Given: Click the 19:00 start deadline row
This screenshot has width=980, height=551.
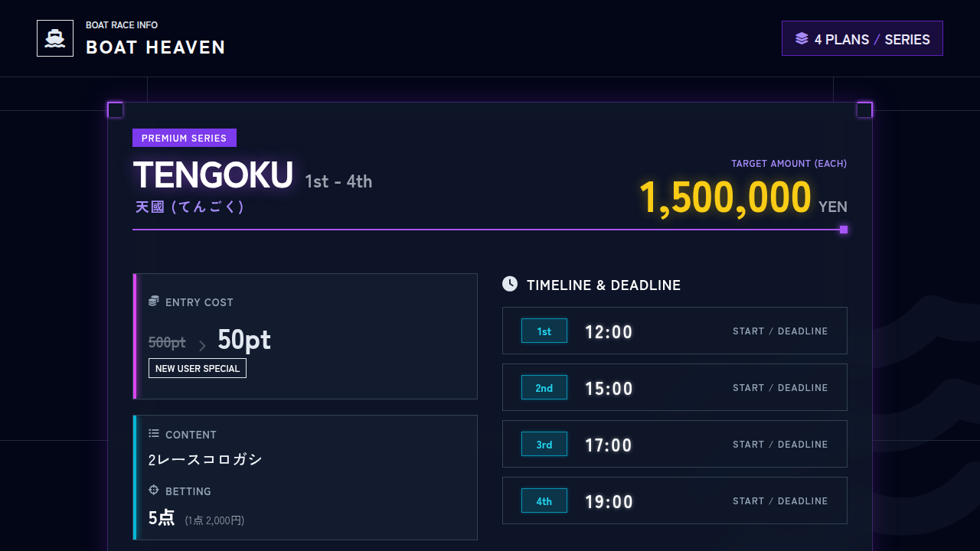Looking at the screenshot, I should pos(675,500).
